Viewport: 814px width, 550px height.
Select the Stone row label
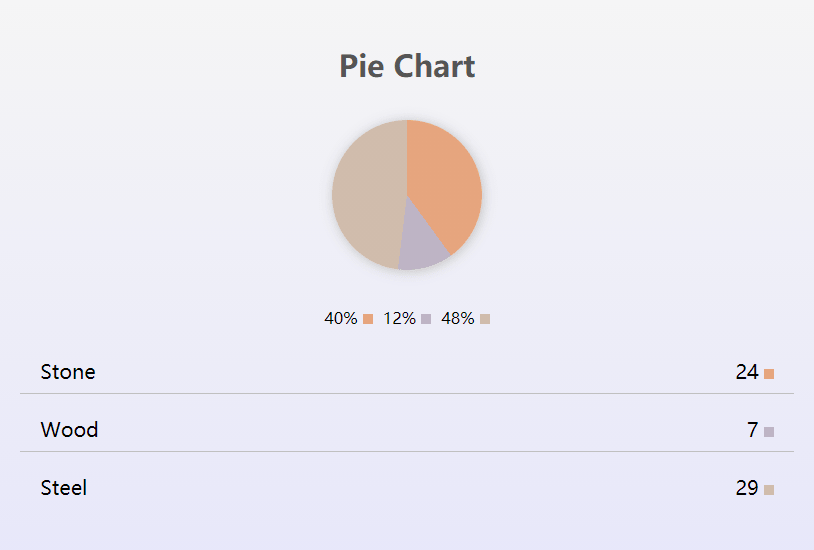pyautogui.click(x=68, y=372)
